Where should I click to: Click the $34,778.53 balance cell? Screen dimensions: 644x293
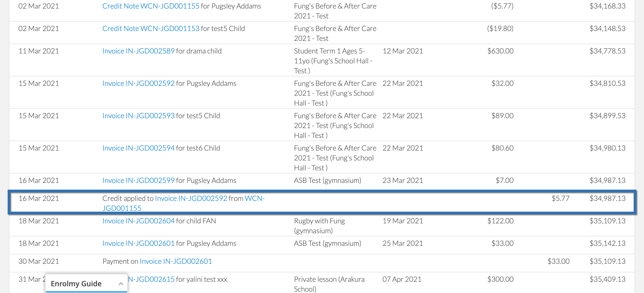click(x=607, y=51)
